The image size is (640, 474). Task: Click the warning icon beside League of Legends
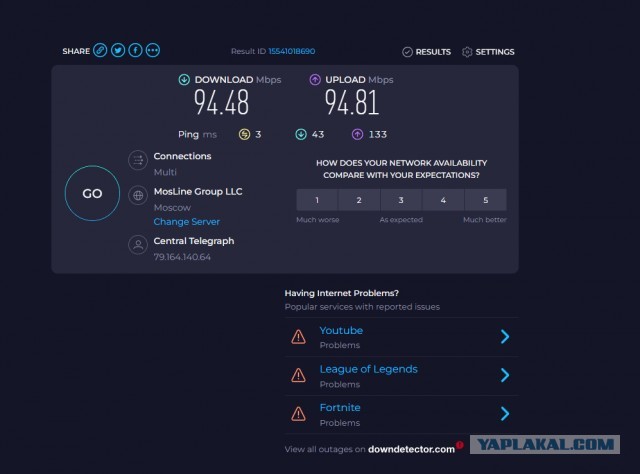click(299, 375)
